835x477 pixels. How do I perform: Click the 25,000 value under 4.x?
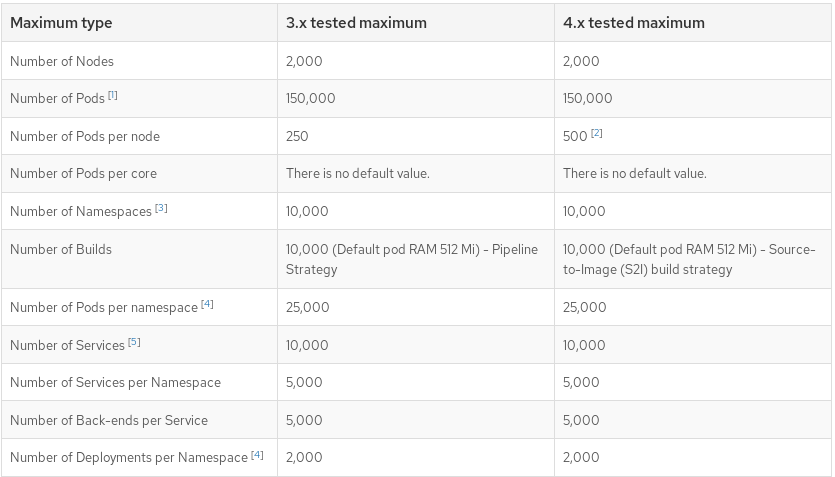[584, 307]
